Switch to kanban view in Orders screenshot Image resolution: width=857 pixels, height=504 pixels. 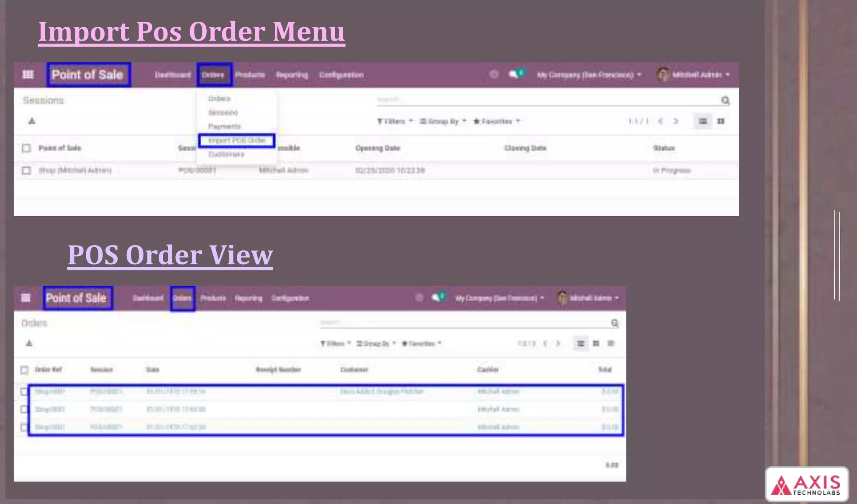596,343
